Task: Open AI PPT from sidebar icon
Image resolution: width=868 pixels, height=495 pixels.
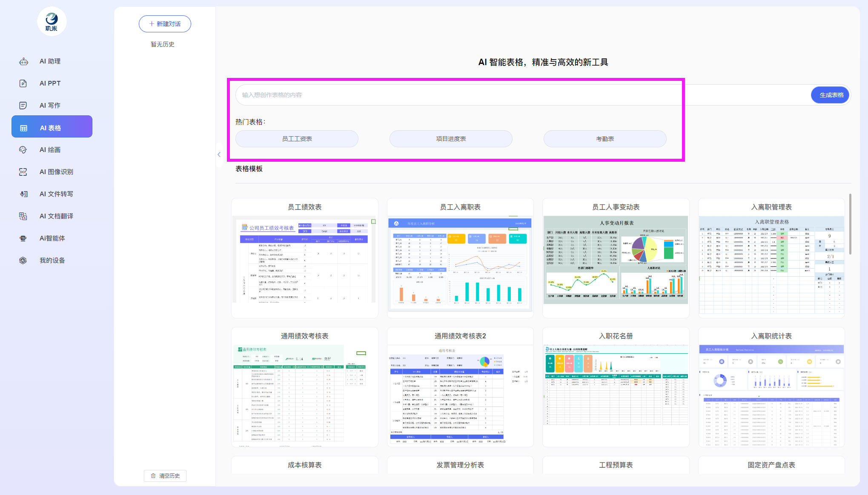Action: pyautogui.click(x=23, y=83)
